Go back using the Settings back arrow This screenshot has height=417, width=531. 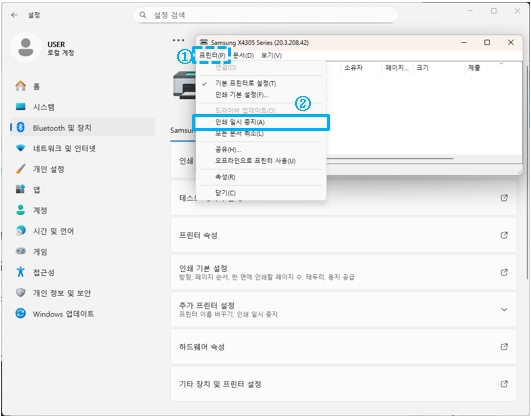pyautogui.click(x=14, y=15)
